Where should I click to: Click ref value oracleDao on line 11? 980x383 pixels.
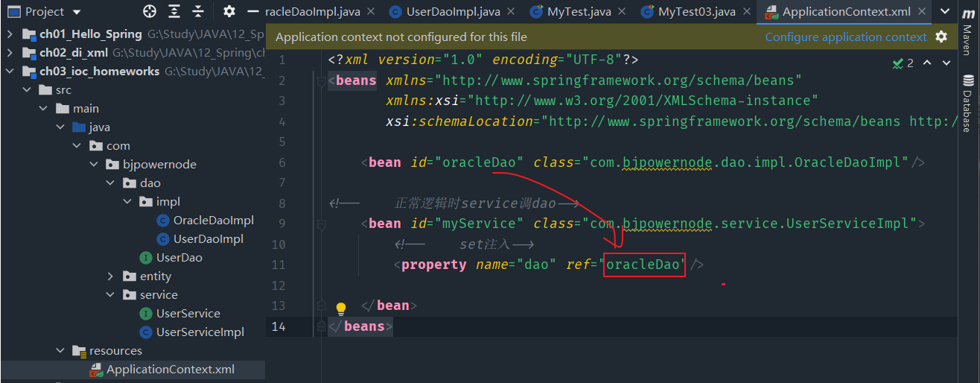[643, 265]
